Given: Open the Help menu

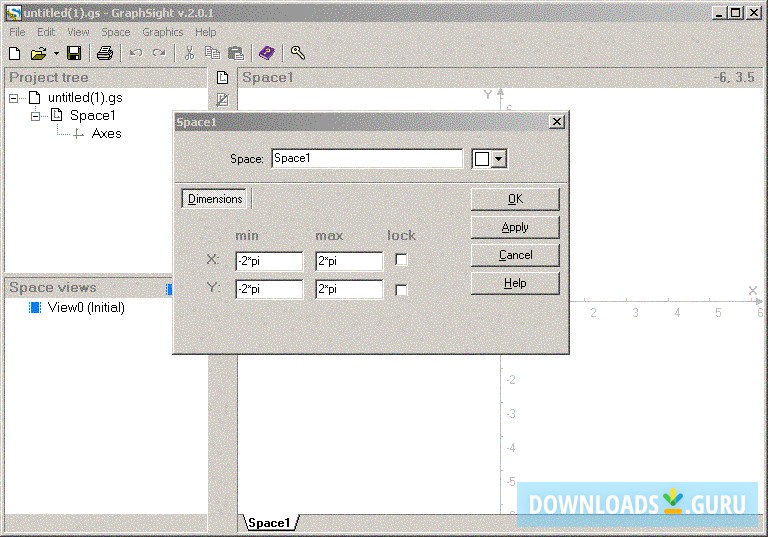Looking at the screenshot, I should click(206, 32).
